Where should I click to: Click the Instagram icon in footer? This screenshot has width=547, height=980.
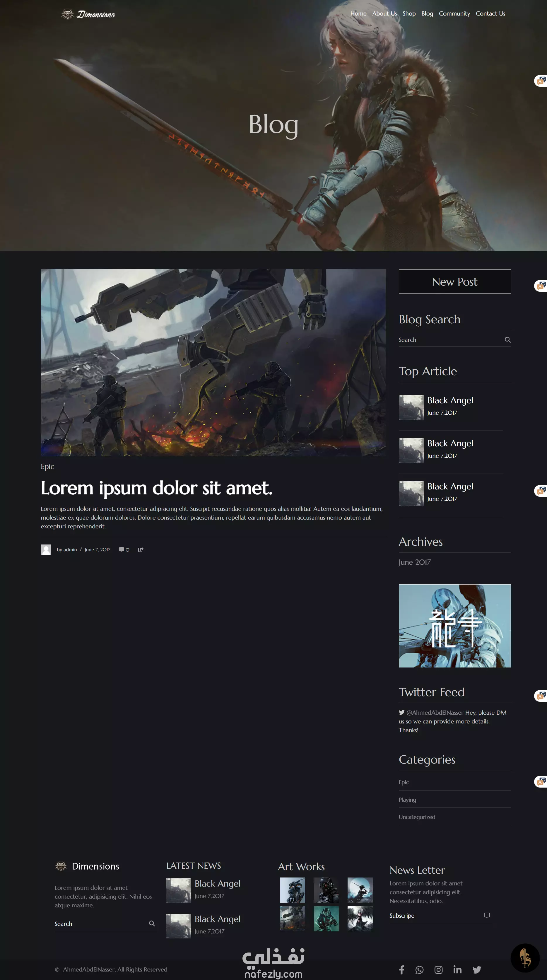pyautogui.click(x=438, y=969)
